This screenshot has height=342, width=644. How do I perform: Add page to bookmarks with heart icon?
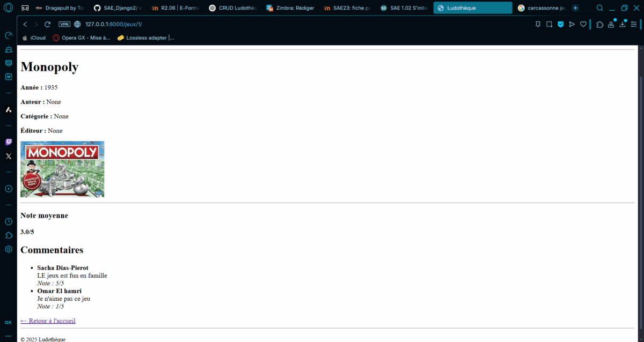[583, 24]
